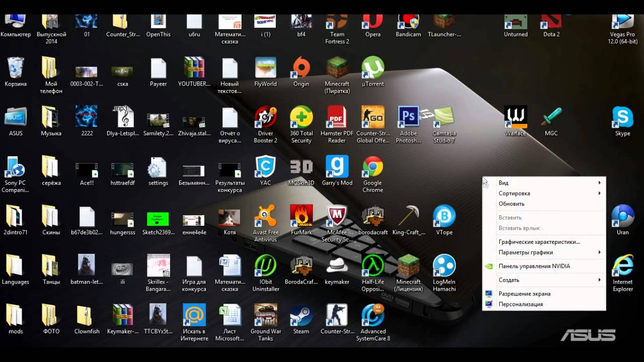
Task: Select the Dota 2 desktop icon
Action: point(551,25)
